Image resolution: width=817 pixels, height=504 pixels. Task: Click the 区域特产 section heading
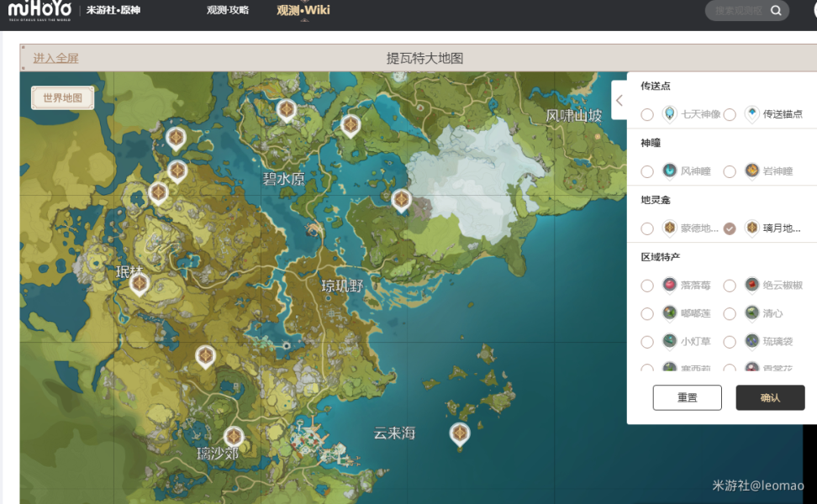pyautogui.click(x=660, y=257)
